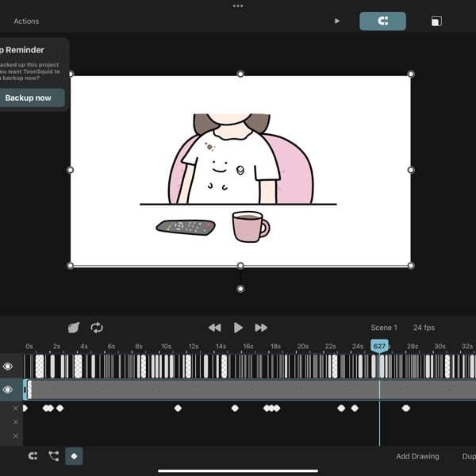Screen dimensions: 476x476
Task: Skip forward with fast-forward icon
Action: click(261, 328)
